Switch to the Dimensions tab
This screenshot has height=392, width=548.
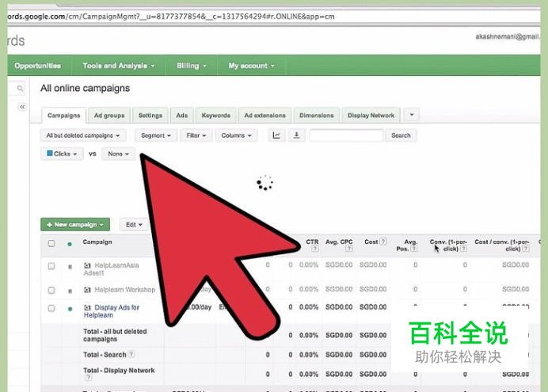coord(316,116)
